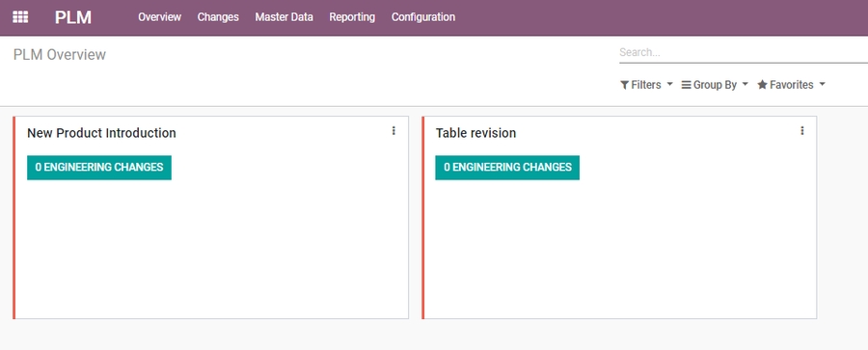Image resolution: width=868 pixels, height=350 pixels.
Task: Expand the Filters dropdown
Action: pyautogui.click(x=646, y=85)
